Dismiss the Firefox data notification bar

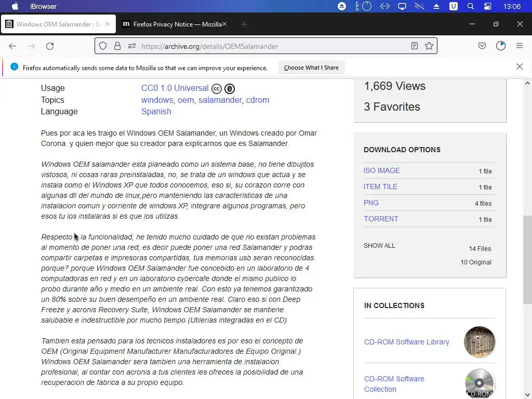tap(520, 66)
